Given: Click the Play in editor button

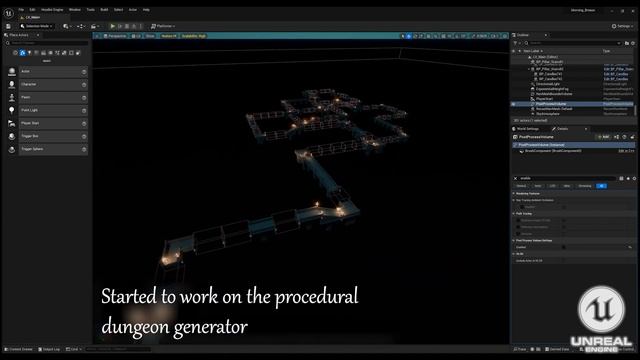Looking at the screenshot, I should point(113,26).
